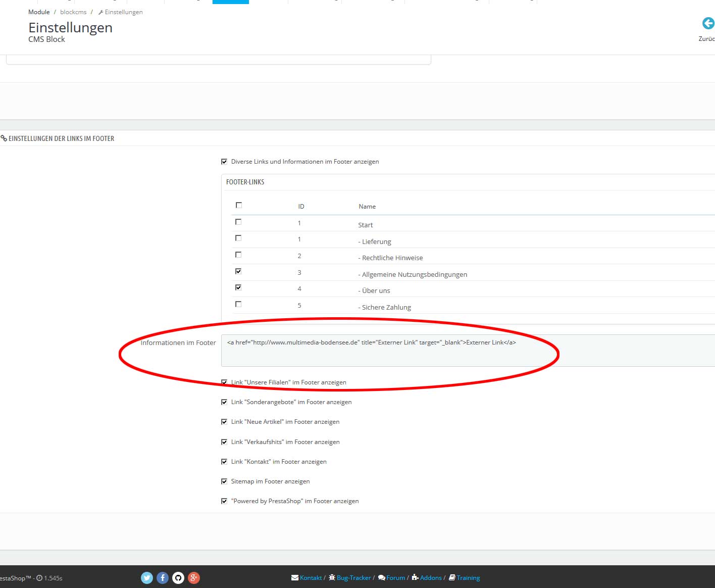Click the '- Rechtliche Hinweise' row name
Screen dimensions: 715x588
coord(390,258)
